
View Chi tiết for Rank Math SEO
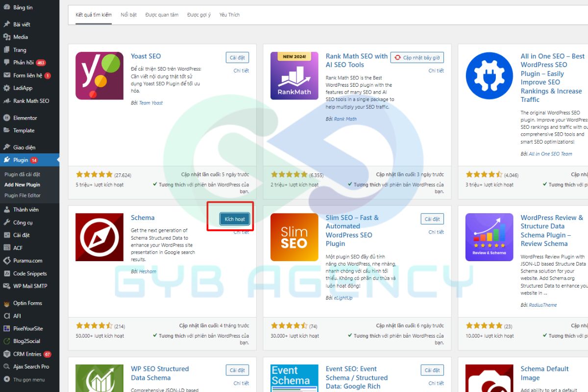click(x=436, y=71)
